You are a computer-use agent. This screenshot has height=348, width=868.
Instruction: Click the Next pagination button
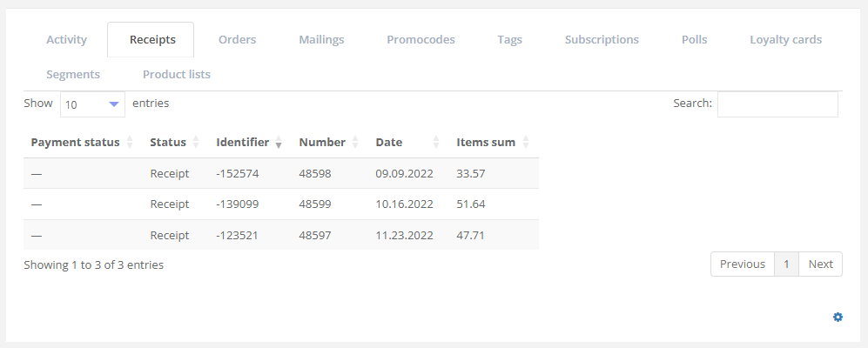point(820,264)
